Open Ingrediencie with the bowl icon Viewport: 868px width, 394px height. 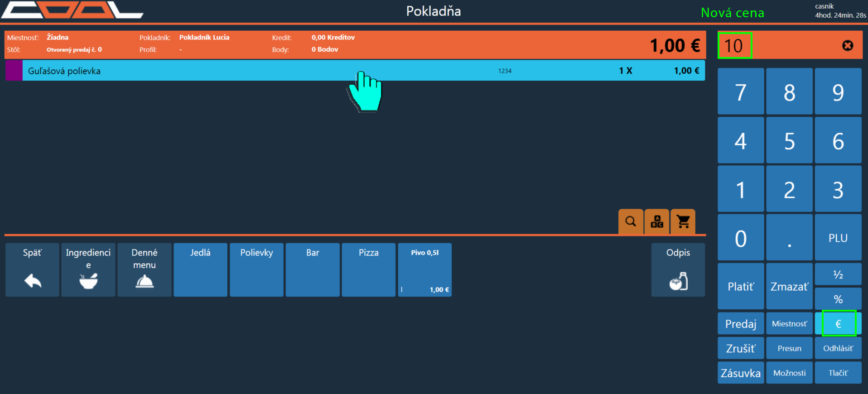pos(88,270)
